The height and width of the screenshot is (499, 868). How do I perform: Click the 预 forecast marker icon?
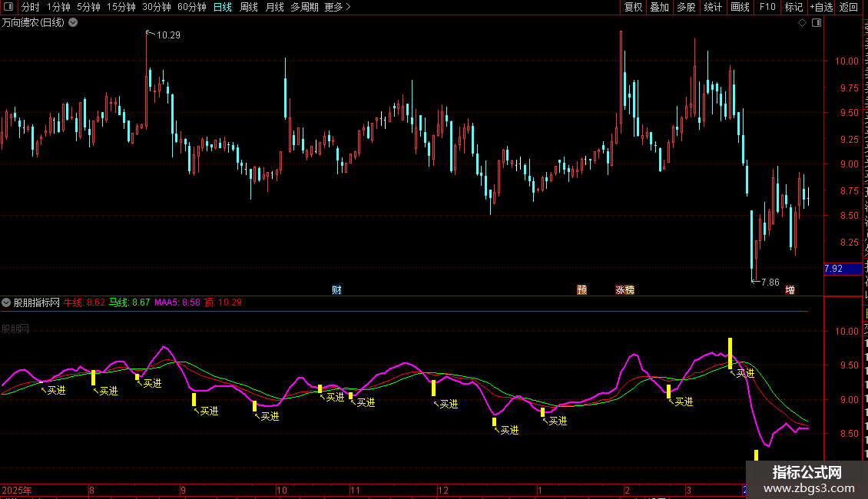click(581, 290)
